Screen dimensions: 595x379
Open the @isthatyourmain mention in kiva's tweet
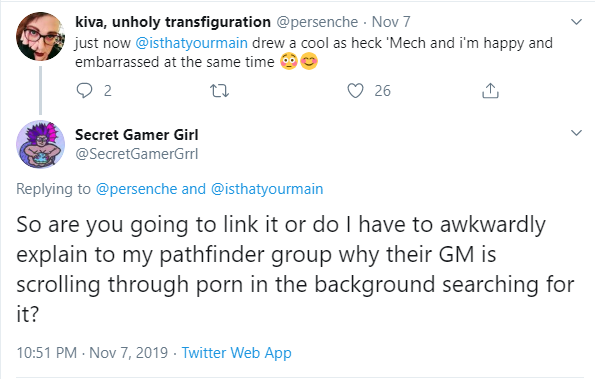(x=192, y=43)
